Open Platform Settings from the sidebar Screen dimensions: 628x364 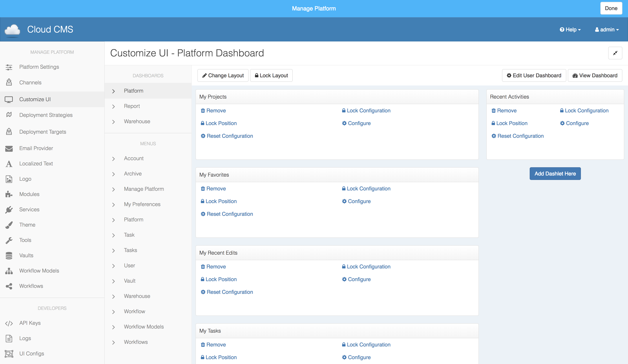pos(39,67)
